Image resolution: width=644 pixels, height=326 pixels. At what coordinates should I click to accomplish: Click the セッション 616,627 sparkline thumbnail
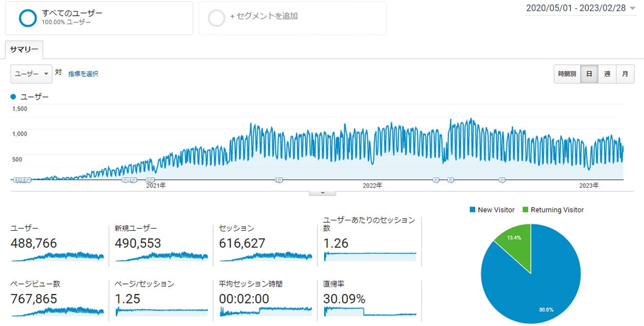pos(265,257)
